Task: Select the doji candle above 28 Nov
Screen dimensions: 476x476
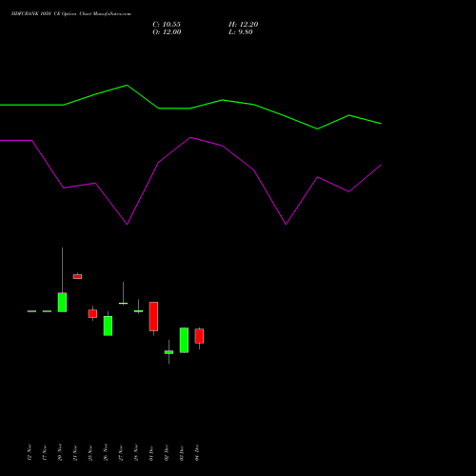Action: [x=138, y=311]
